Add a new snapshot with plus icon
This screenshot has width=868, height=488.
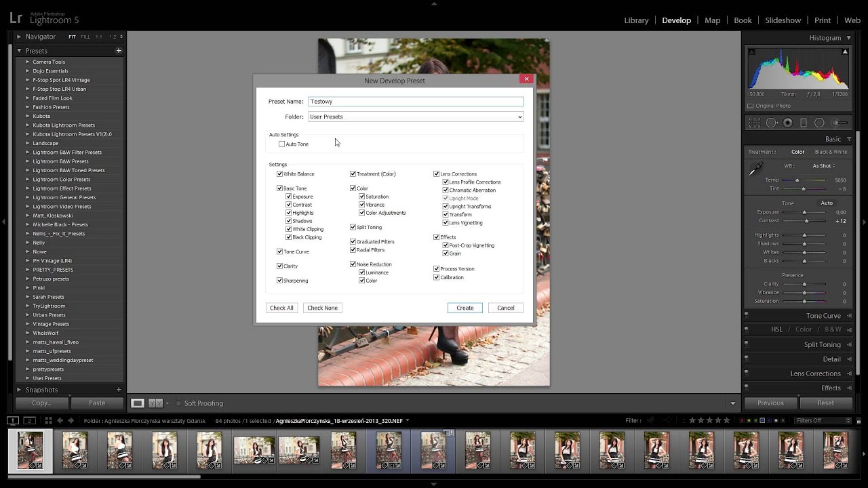(x=119, y=390)
